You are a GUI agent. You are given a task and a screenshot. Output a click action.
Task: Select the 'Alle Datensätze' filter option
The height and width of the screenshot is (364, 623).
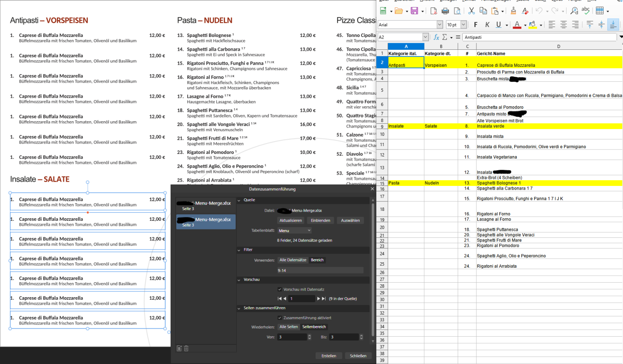click(x=293, y=260)
